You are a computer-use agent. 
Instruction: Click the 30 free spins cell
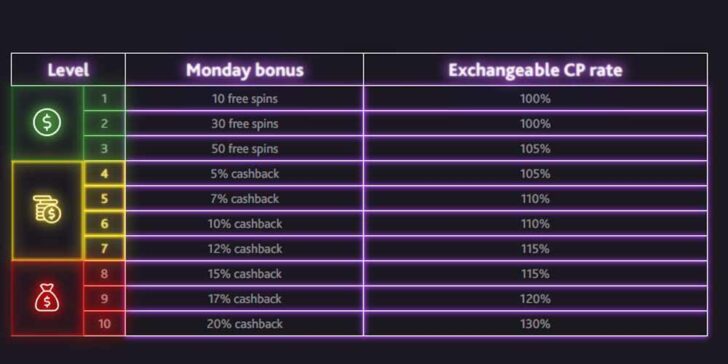[x=245, y=124]
